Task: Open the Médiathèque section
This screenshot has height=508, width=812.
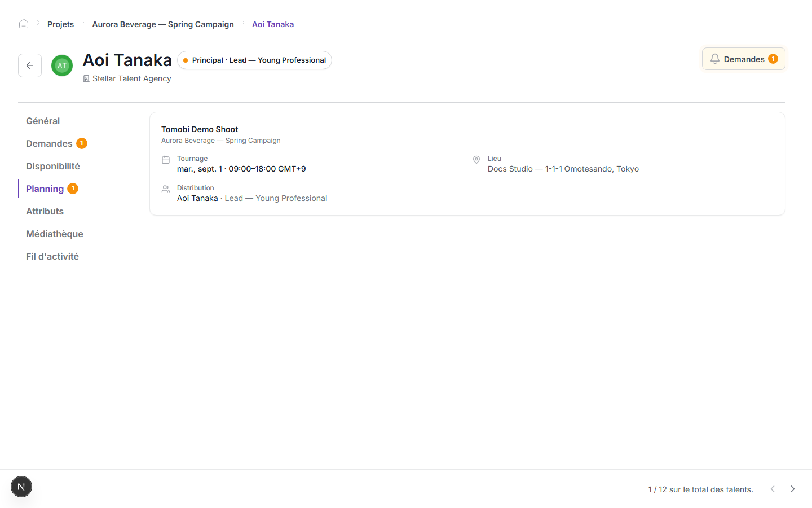Action: (54, 234)
